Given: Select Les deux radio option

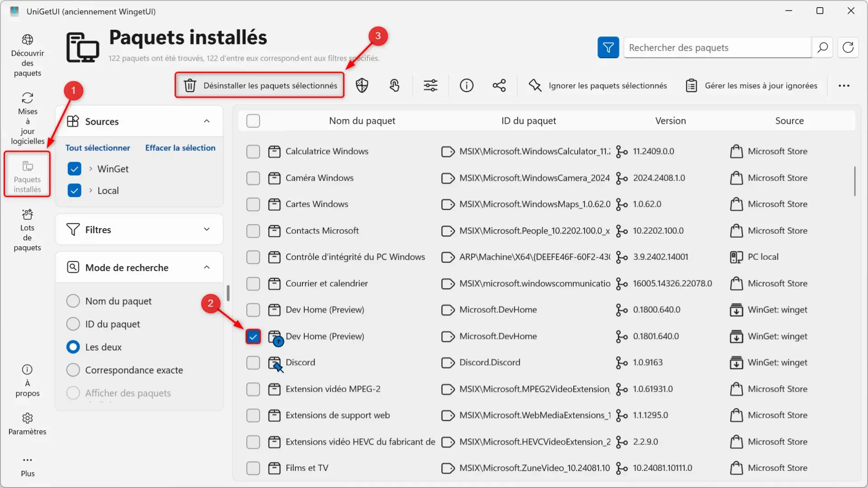Looking at the screenshot, I should click(x=73, y=347).
